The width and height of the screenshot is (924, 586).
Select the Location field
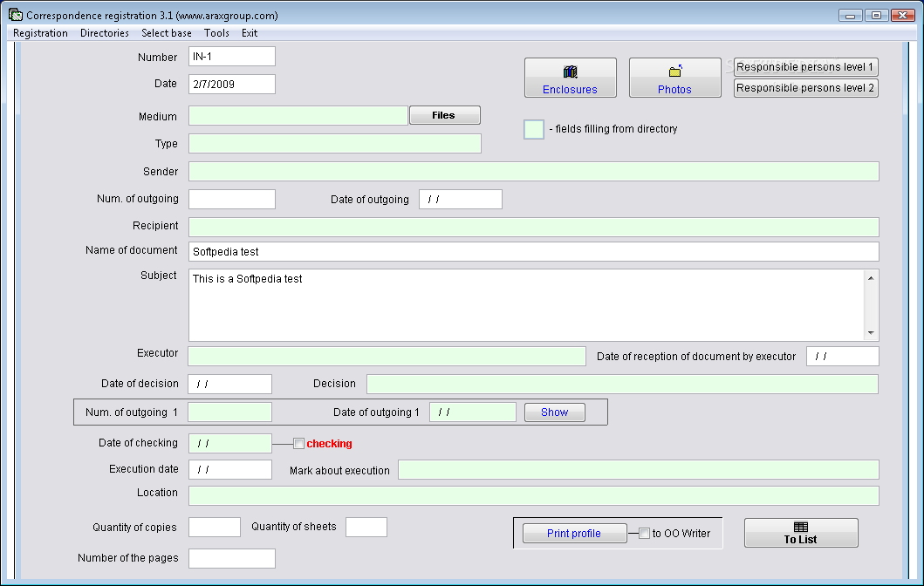click(534, 496)
